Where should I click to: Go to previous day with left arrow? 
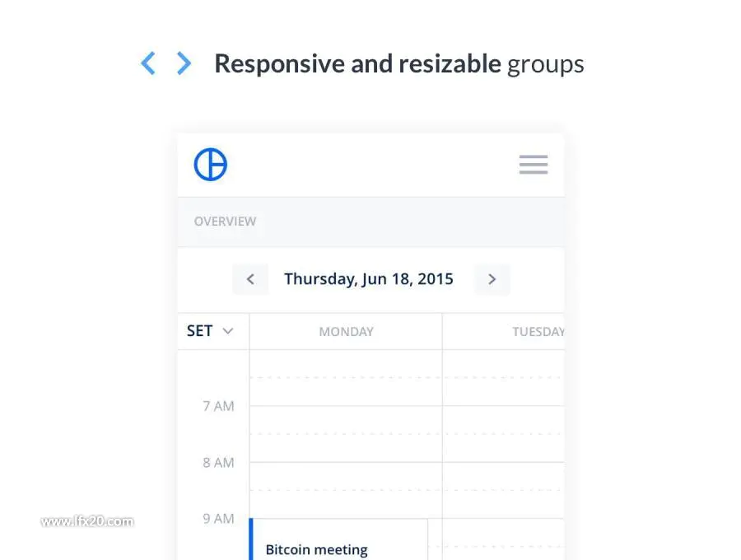[250, 279]
